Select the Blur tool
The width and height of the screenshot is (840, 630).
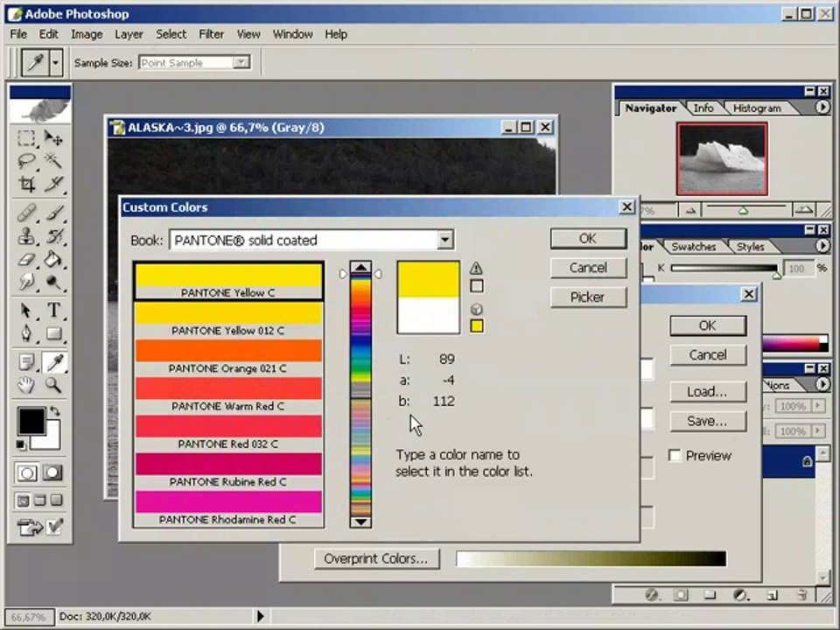25,282
